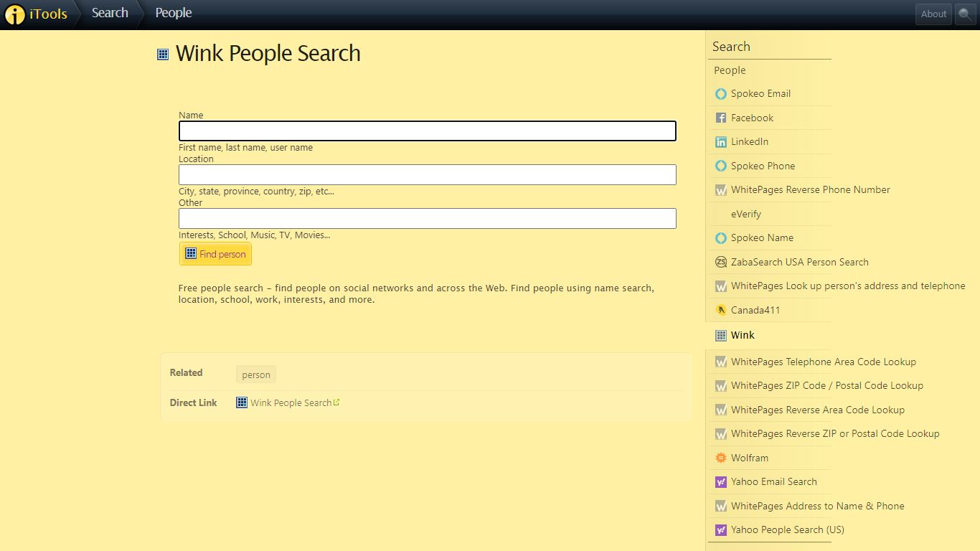The width and height of the screenshot is (980, 551).
Task: Click the Wink sidebar grid icon
Action: [x=721, y=336]
